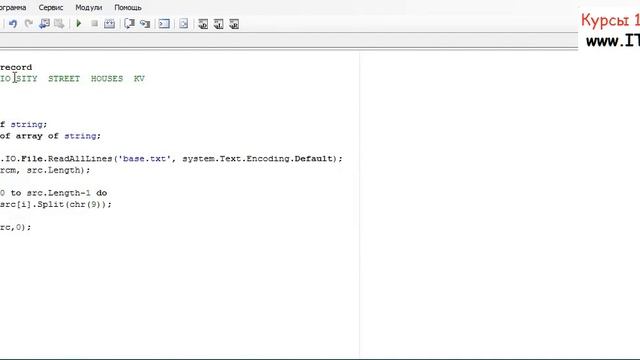
Task: Run the program with the green triangle
Action: click(x=79, y=24)
